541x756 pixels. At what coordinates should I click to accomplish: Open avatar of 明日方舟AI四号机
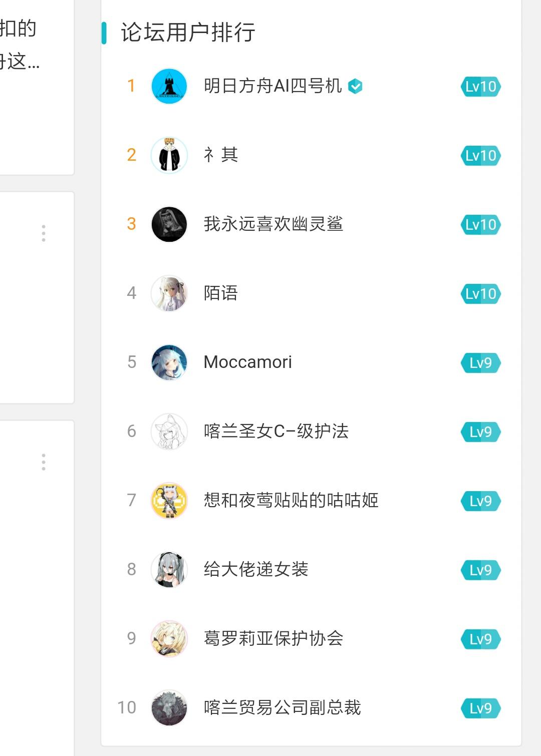point(169,86)
